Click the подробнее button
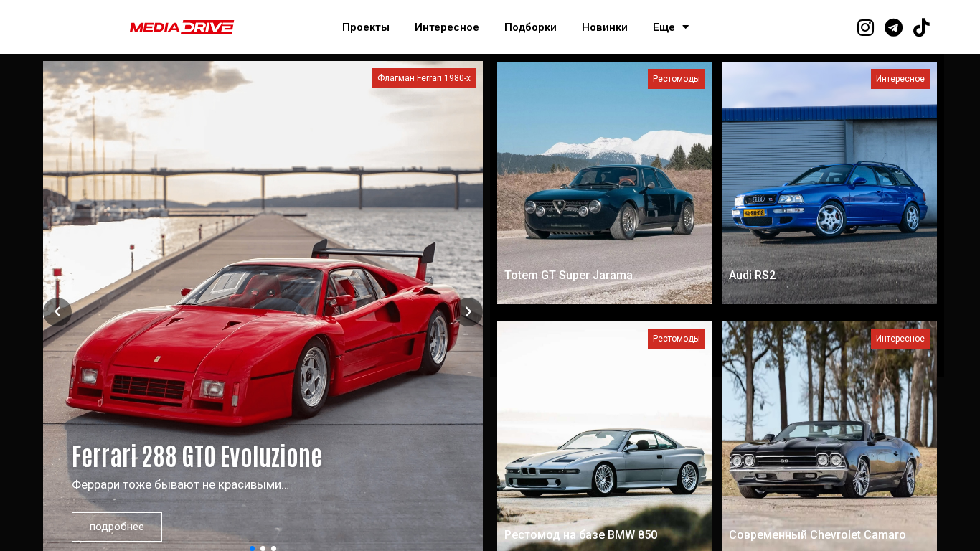Image resolution: width=980 pixels, height=551 pixels. (x=117, y=527)
